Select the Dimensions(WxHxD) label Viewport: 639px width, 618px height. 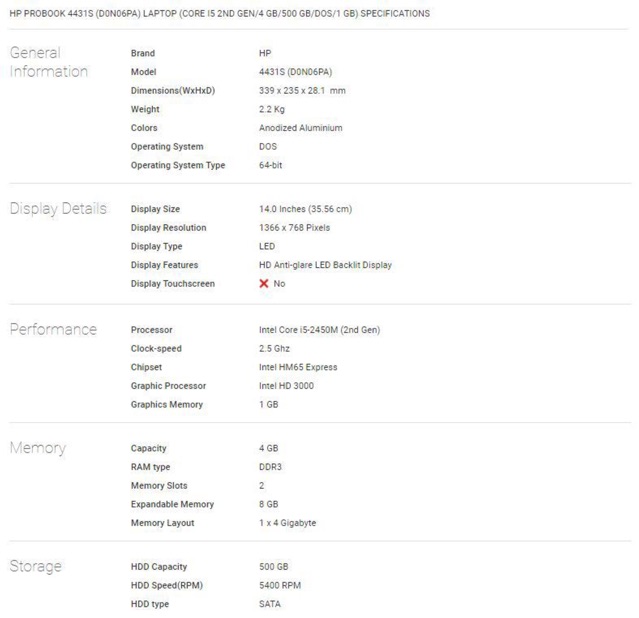pyautogui.click(x=173, y=91)
